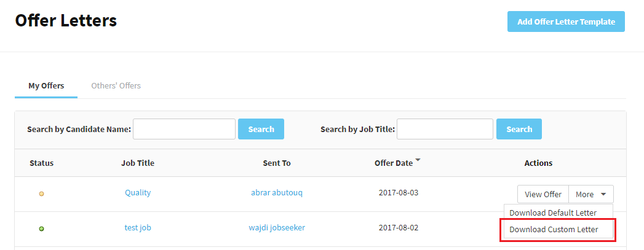Open the wajdi jobseeker candidate link

point(277,227)
